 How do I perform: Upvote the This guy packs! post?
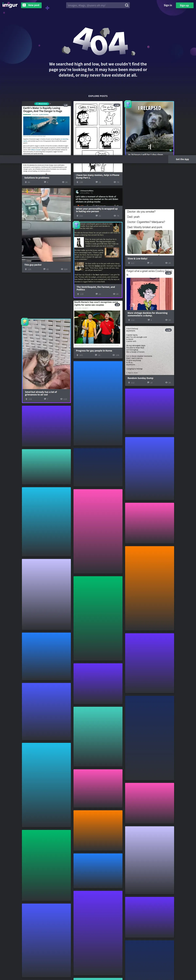click(26, 269)
